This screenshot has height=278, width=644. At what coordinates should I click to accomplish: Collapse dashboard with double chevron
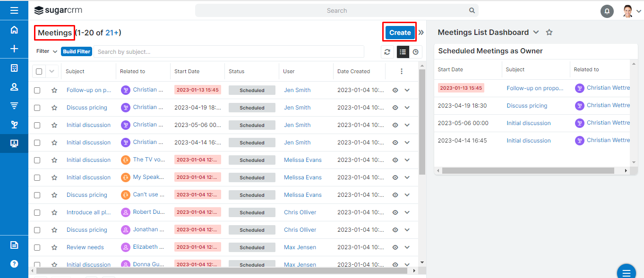[421, 33]
